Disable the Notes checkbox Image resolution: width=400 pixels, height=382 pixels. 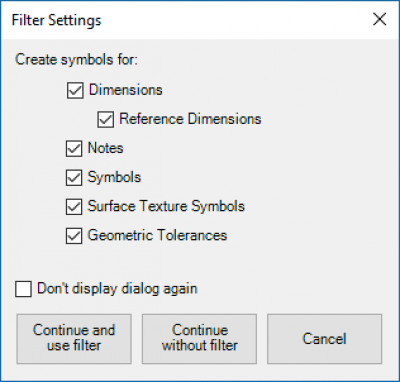74,149
